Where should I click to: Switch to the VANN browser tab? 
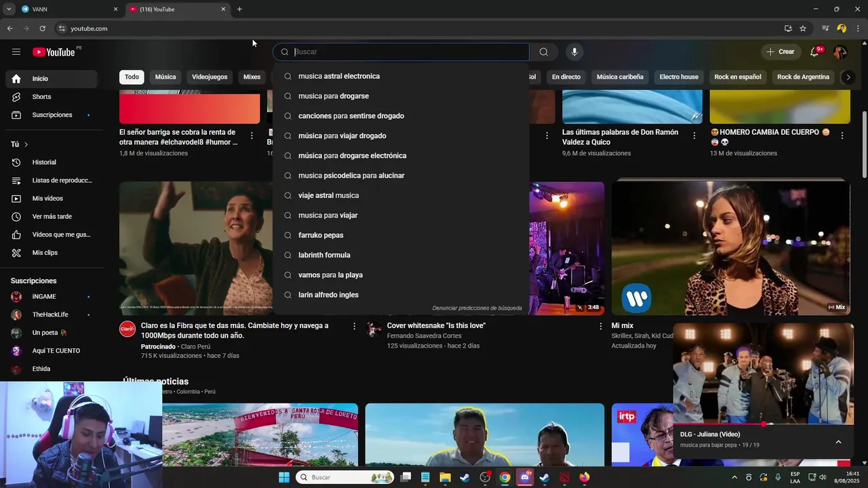69,9
